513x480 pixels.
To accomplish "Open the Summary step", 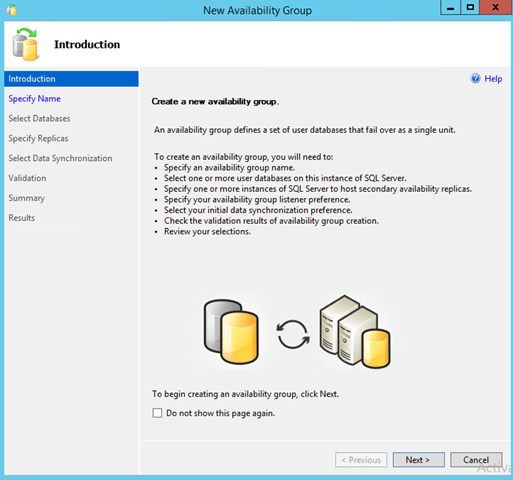I will [27, 198].
